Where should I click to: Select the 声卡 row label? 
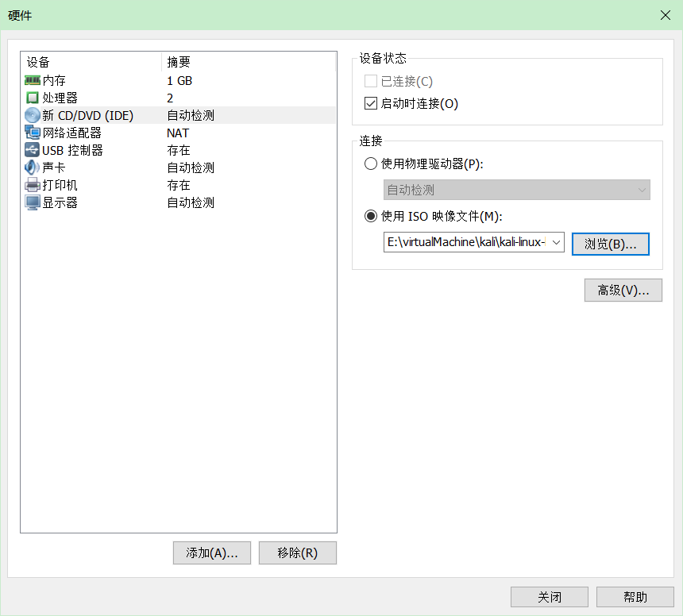pos(54,167)
